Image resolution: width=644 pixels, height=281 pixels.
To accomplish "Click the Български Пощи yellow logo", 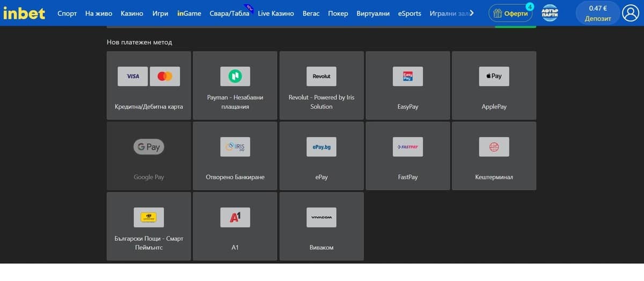I will click(x=149, y=217).
